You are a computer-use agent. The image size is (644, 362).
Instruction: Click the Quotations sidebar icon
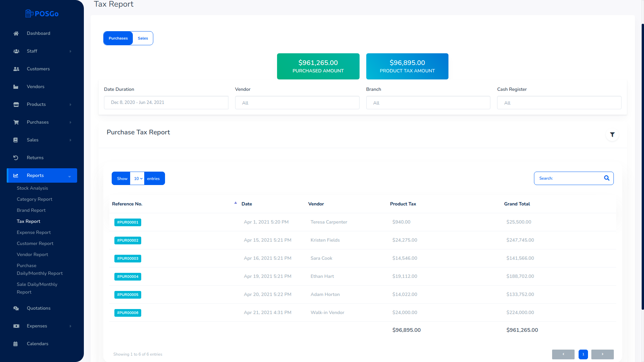tap(16, 308)
